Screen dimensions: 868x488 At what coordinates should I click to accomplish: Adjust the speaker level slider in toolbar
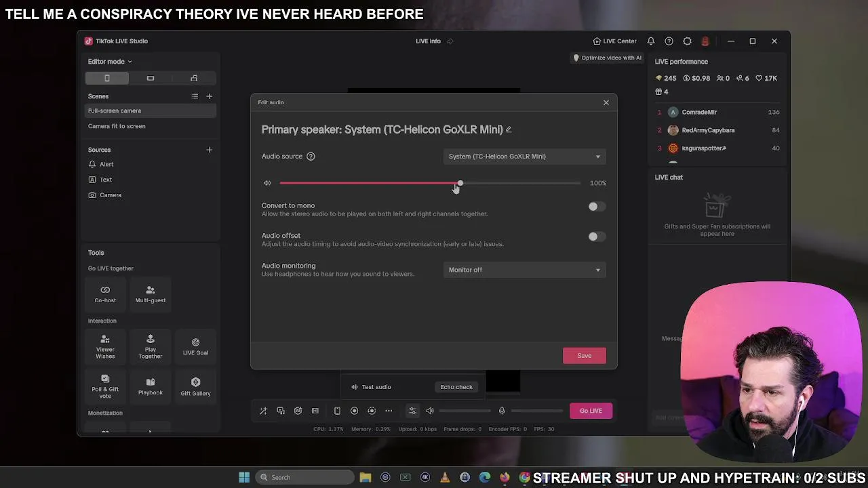tap(465, 411)
